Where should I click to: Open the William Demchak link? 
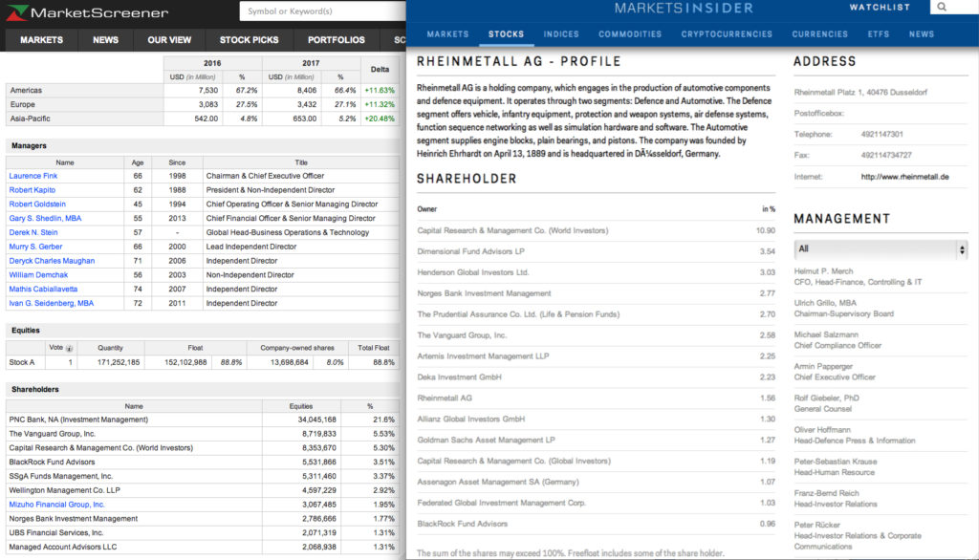click(x=38, y=274)
